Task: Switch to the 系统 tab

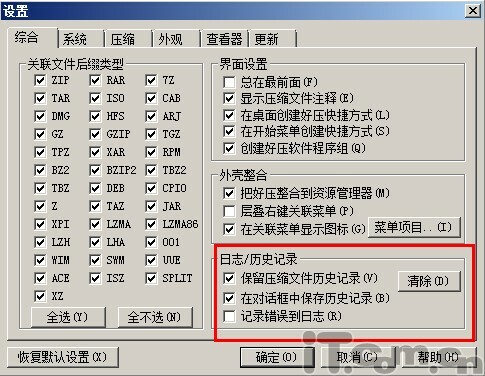Action: coord(81,39)
